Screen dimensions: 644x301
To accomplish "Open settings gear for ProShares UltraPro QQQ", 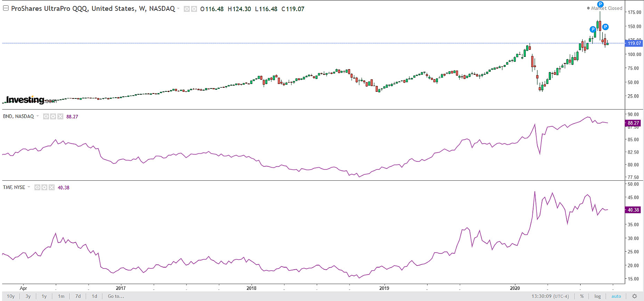I will coord(194,9).
